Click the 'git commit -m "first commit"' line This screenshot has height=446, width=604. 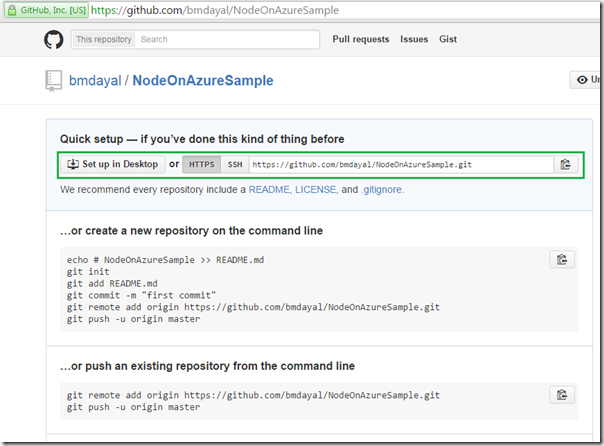tap(141, 295)
